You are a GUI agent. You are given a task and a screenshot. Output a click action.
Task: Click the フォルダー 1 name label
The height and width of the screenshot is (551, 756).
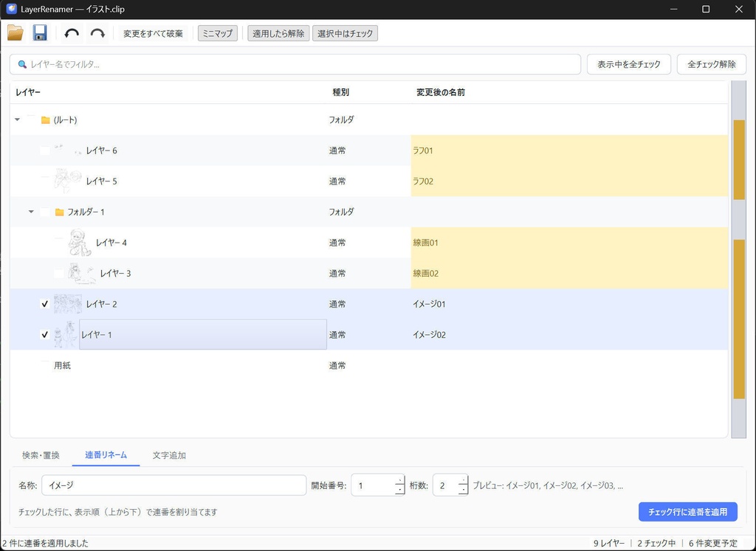pyautogui.click(x=86, y=212)
